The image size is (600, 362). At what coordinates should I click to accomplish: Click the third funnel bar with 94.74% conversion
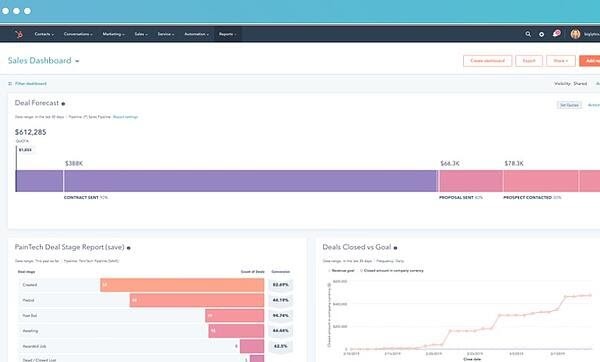(x=235, y=316)
